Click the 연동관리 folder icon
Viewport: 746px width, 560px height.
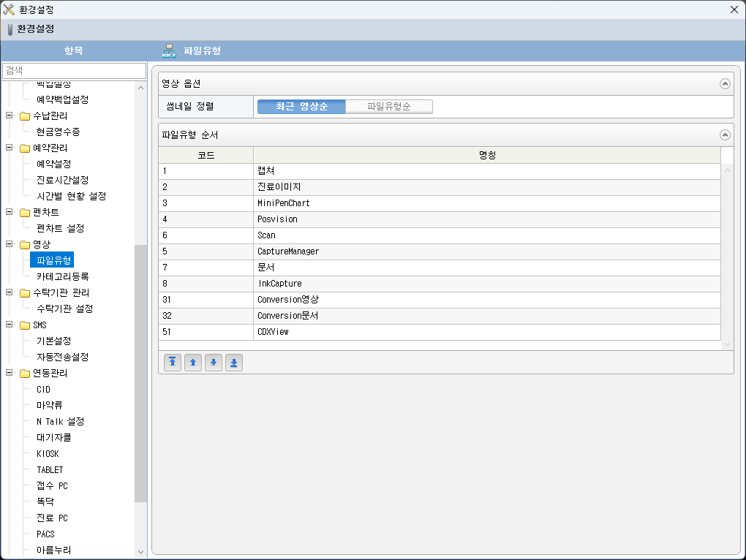point(25,373)
